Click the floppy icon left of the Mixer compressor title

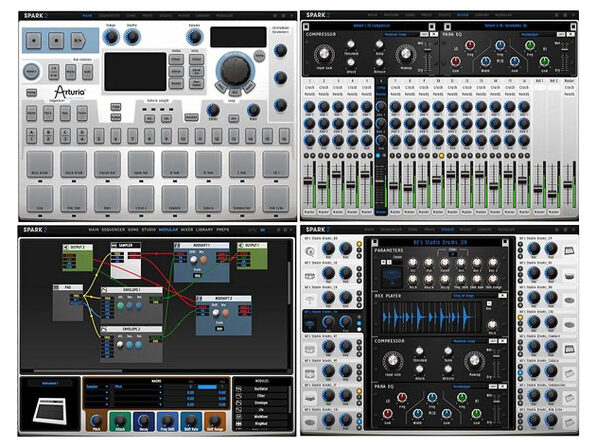point(306,26)
